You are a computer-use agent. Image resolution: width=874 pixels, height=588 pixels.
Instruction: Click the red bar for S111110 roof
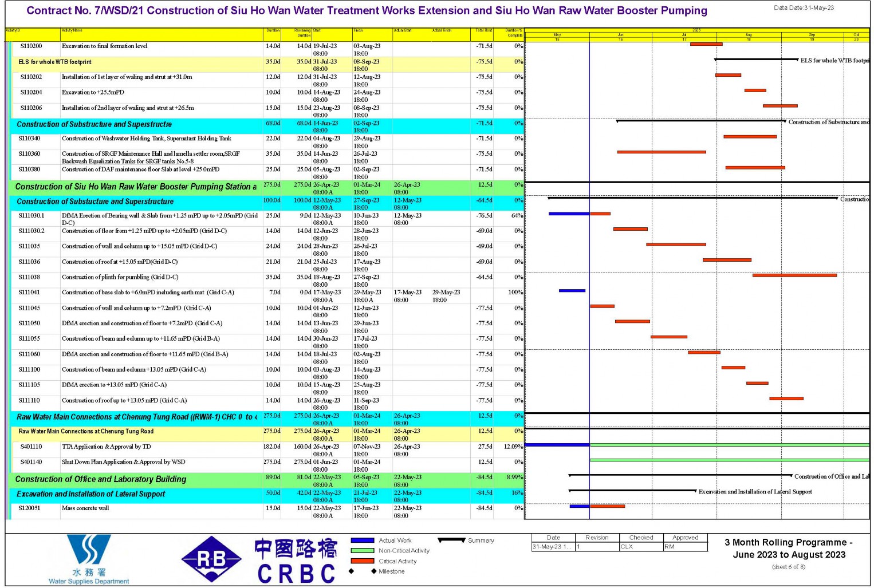tap(786, 398)
